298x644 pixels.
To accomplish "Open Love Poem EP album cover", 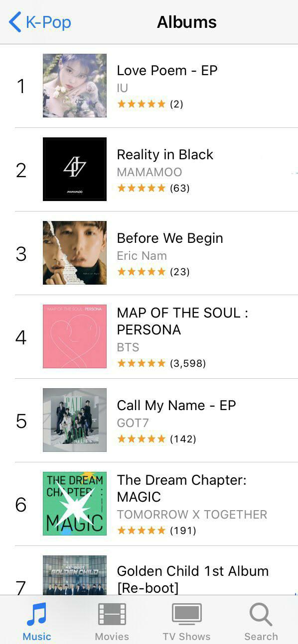I will coord(75,86).
